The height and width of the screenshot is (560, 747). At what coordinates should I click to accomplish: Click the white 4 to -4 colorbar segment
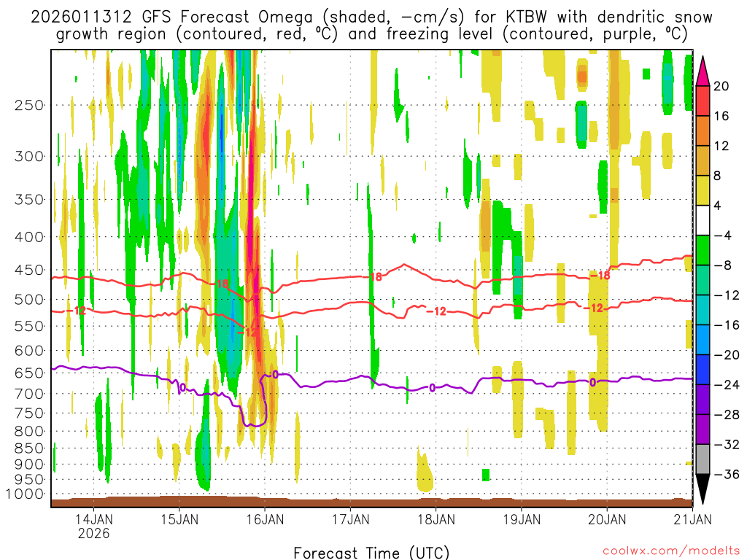click(703, 220)
